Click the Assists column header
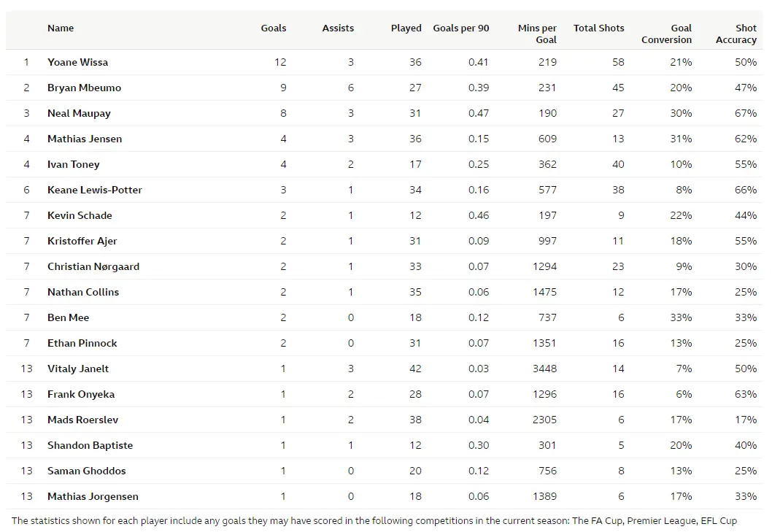This screenshot has height=532, width=772. click(338, 28)
